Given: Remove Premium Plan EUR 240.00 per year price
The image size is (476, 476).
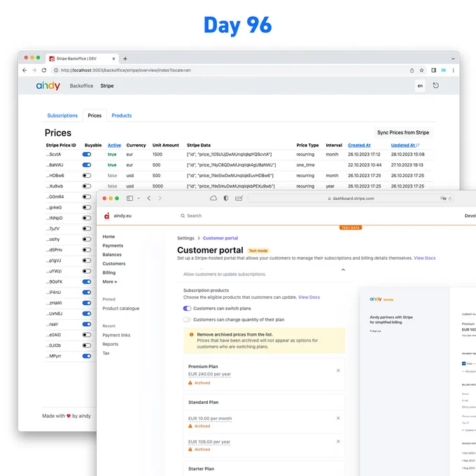Looking at the screenshot, I should pyautogui.click(x=338, y=370).
